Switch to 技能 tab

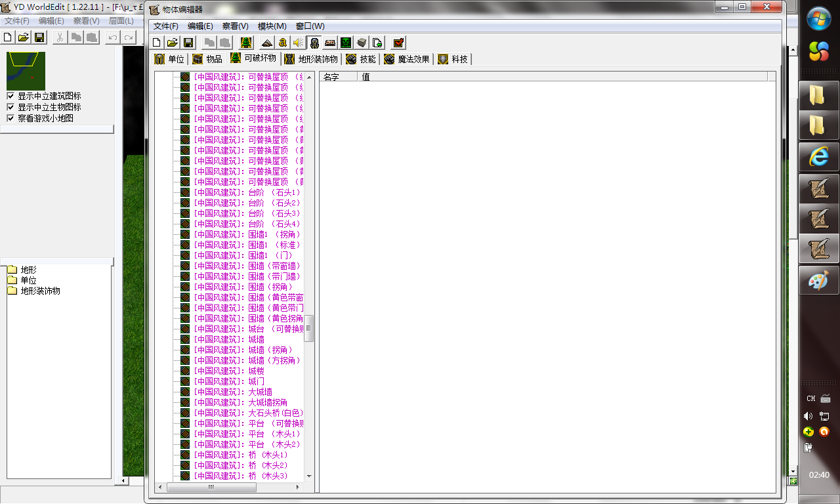[361, 59]
